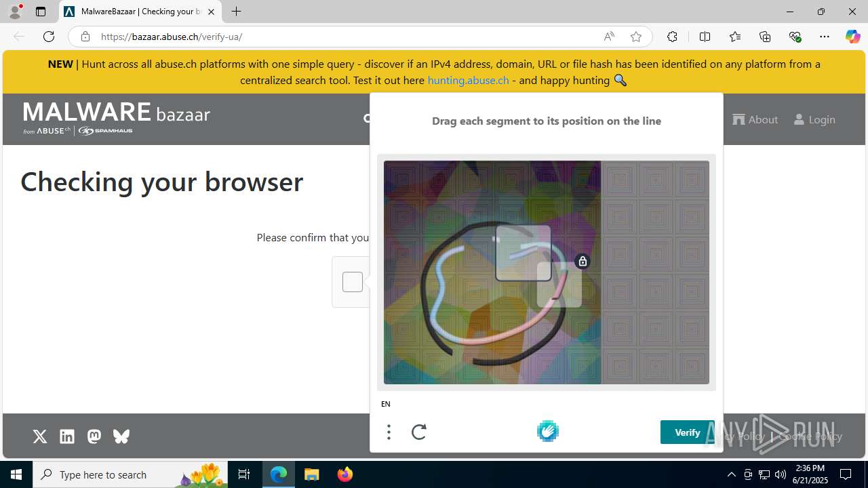Add this page to favorites star

(x=636, y=37)
